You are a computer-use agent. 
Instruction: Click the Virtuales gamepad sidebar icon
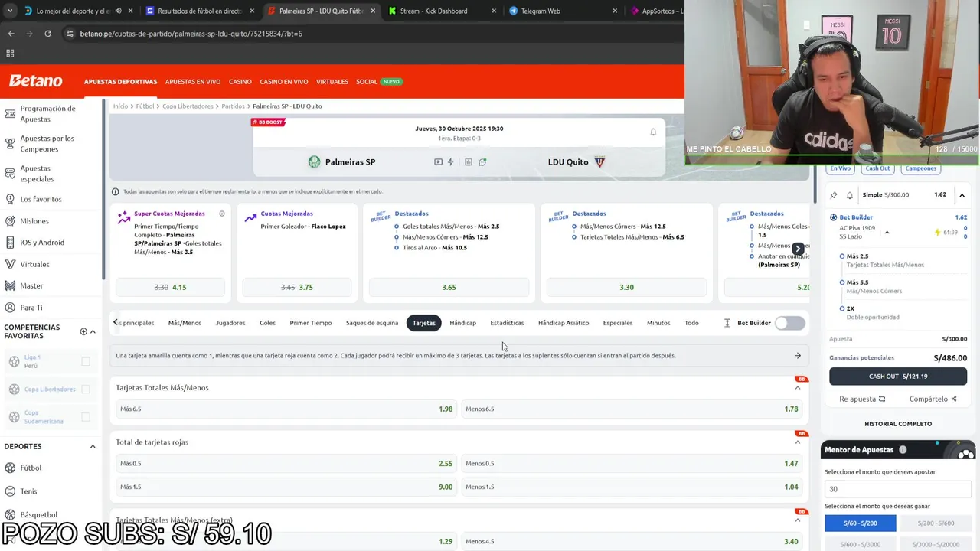(10, 264)
